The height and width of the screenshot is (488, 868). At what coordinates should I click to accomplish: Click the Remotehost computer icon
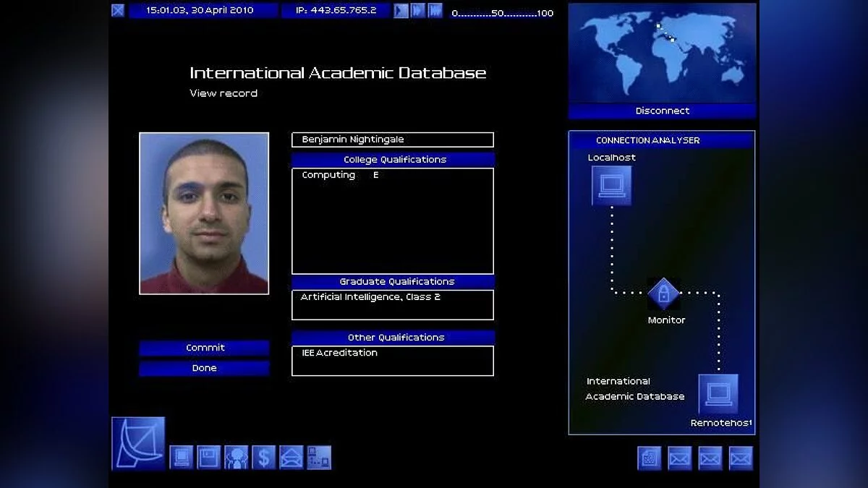[718, 394]
